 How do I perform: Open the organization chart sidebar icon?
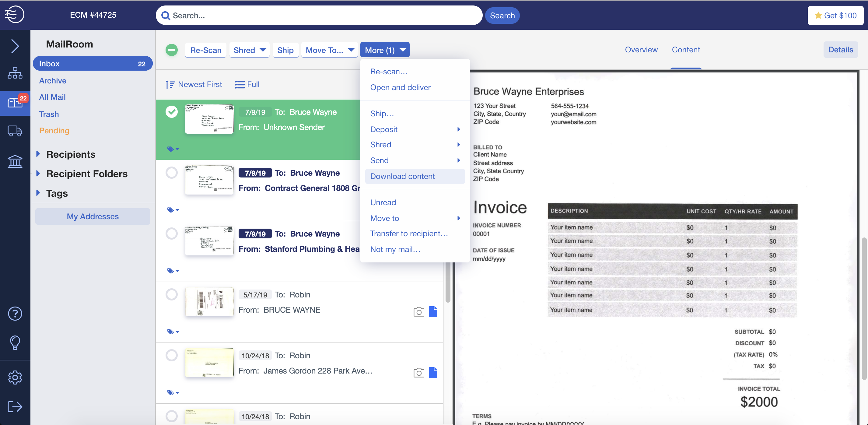tap(15, 73)
